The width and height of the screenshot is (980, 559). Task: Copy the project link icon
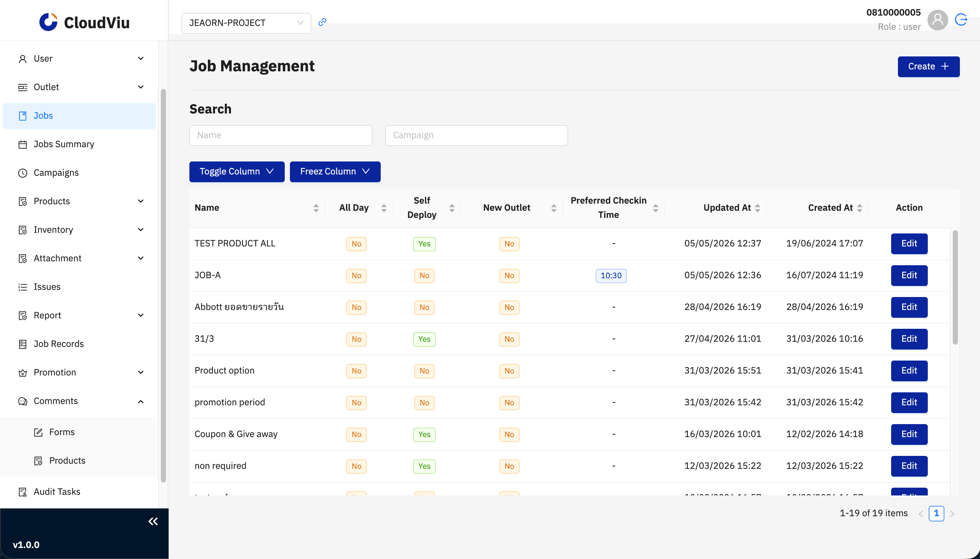click(x=322, y=22)
